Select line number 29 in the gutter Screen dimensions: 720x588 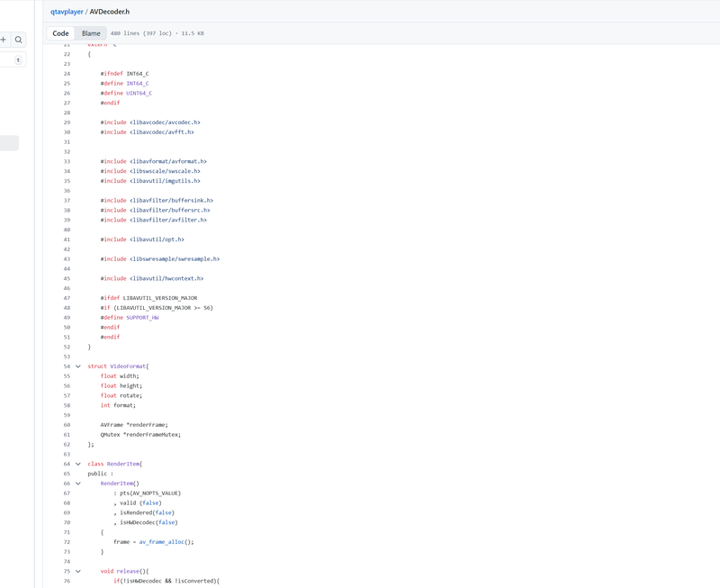coord(66,122)
